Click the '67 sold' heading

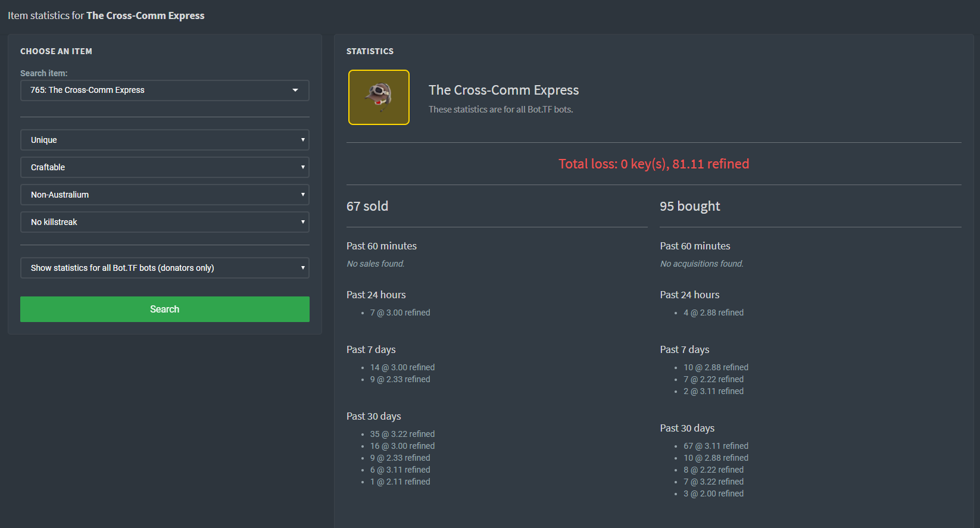(367, 206)
